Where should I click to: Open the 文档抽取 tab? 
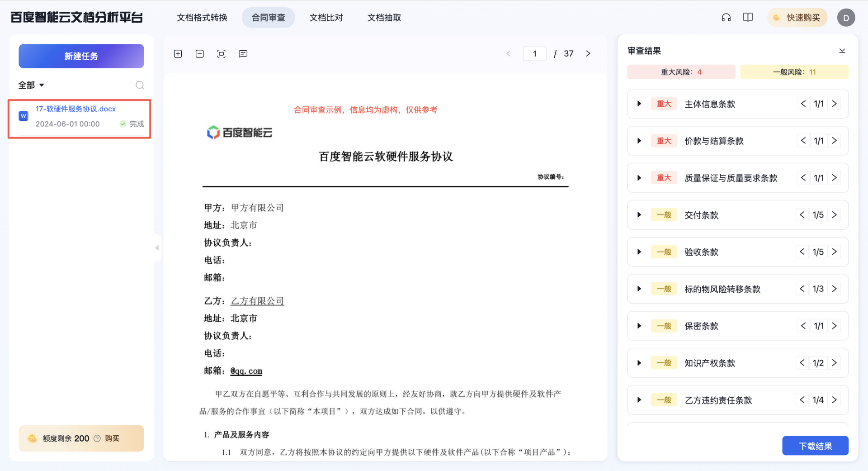pyautogui.click(x=384, y=18)
